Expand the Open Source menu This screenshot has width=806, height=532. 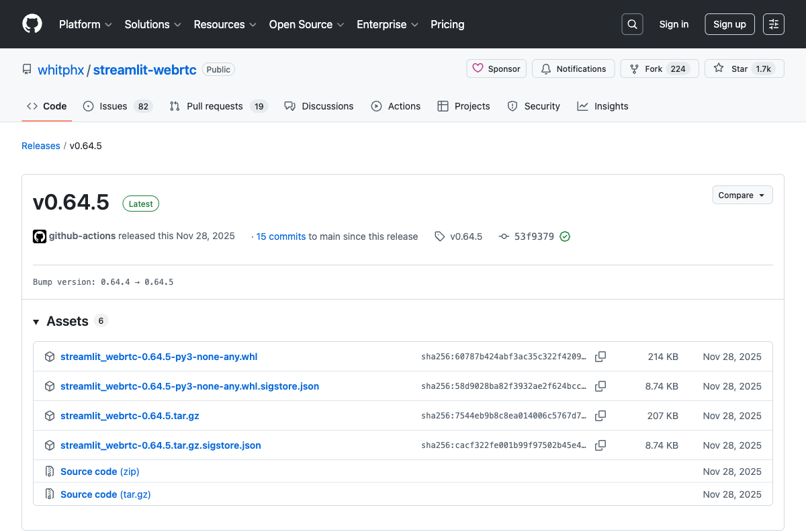[x=306, y=24]
